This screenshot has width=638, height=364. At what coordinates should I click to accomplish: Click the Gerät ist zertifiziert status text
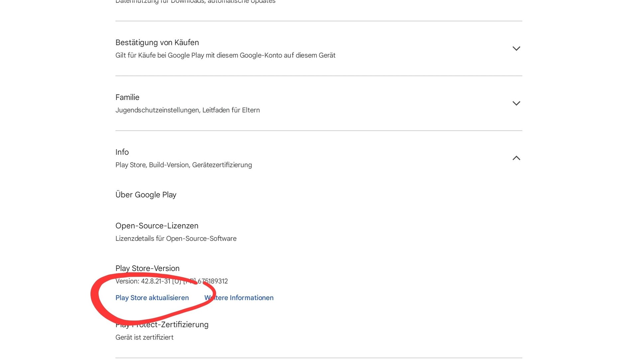point(144,337)
